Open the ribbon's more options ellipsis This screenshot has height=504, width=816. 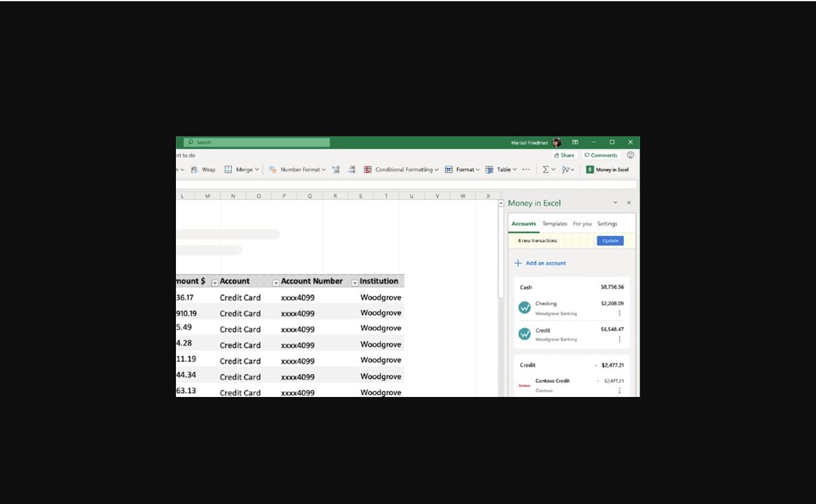(526, 169)
